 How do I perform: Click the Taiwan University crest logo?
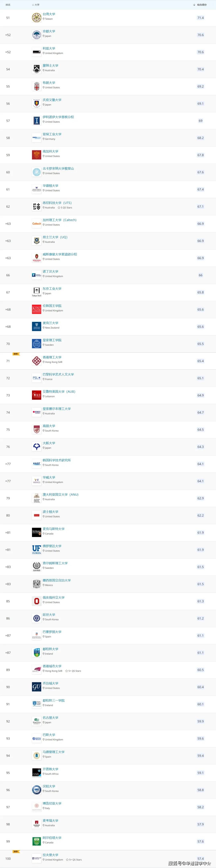(x=36, y=18)
